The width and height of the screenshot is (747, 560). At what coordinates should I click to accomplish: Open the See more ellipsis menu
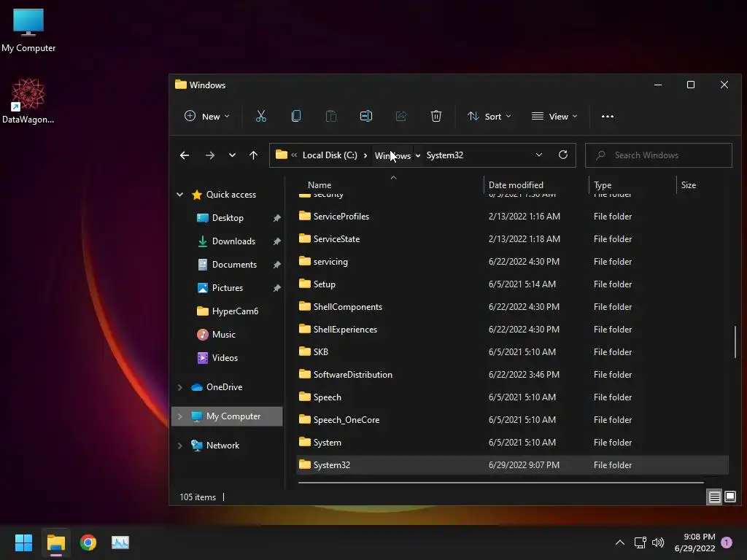(608, 116)
